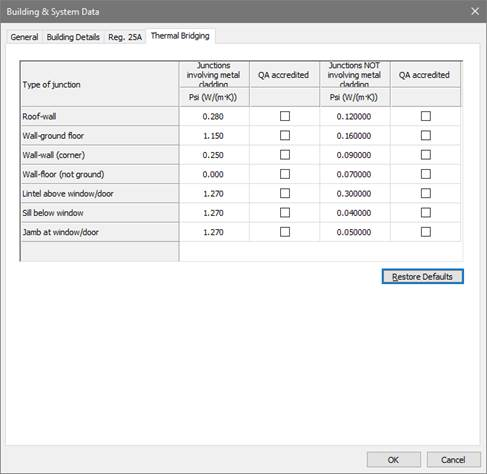Tick non-metal QA accredited for Sill below window

pos(426,213)
